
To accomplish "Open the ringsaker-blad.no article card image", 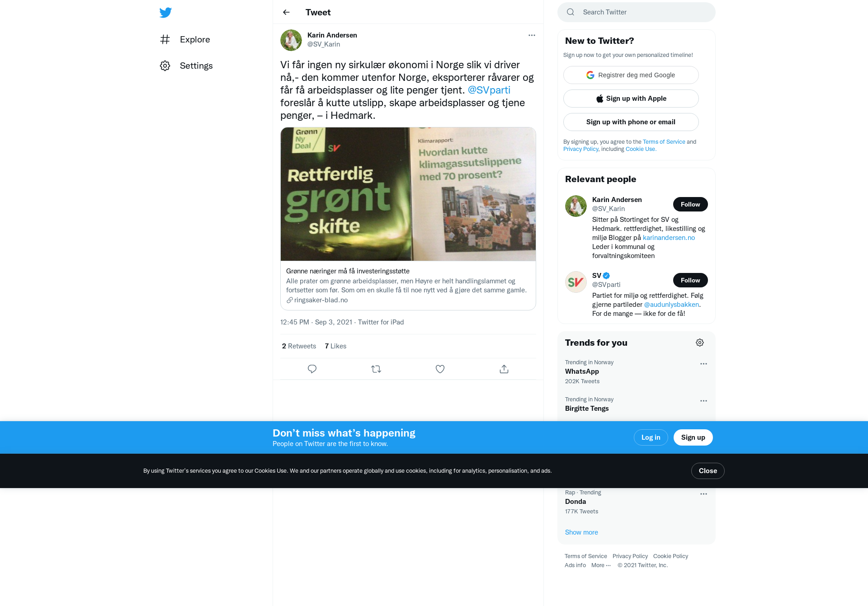I will (x=408, y=194).
